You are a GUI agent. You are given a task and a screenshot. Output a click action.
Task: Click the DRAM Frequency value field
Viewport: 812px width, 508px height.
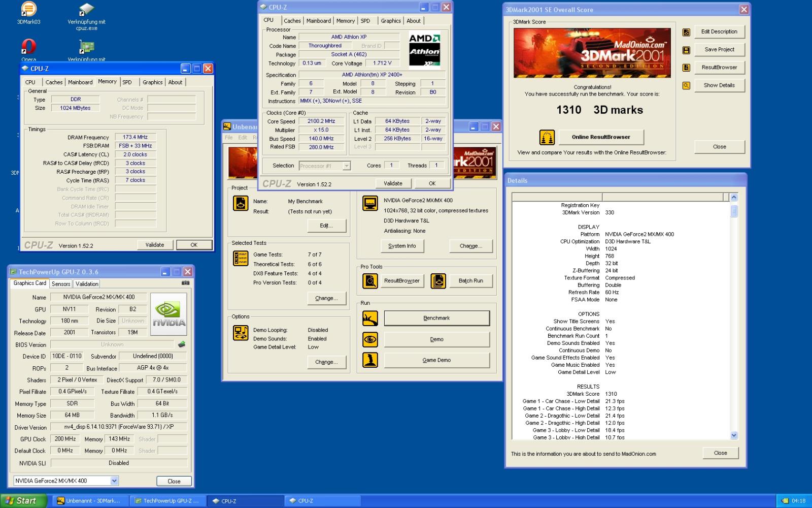coord(135,137)
